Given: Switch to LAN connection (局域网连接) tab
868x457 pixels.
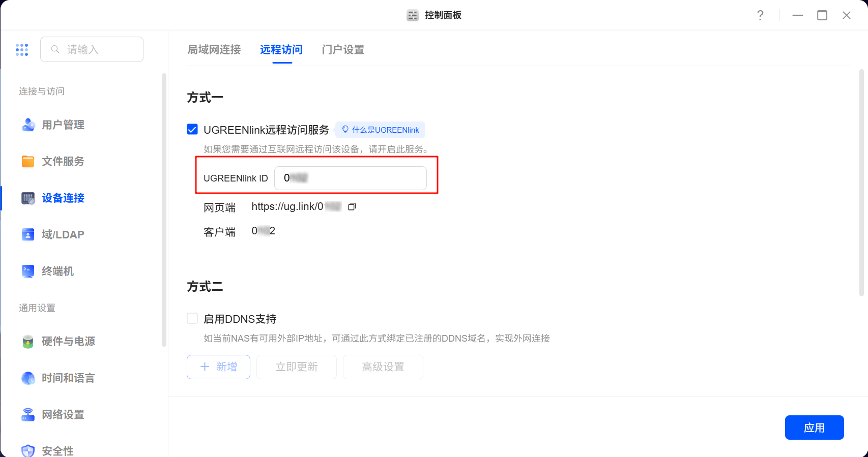Looking at the screenshot, I should click(214, 49).
